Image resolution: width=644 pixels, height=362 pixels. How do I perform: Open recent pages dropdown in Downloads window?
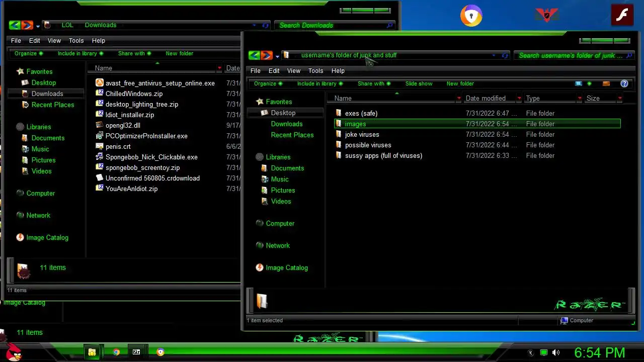click(38, 26)
